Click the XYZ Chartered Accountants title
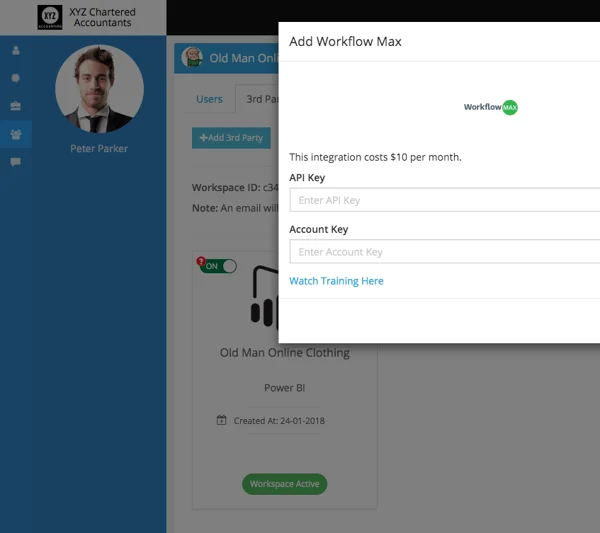 [x=103, y=17]
